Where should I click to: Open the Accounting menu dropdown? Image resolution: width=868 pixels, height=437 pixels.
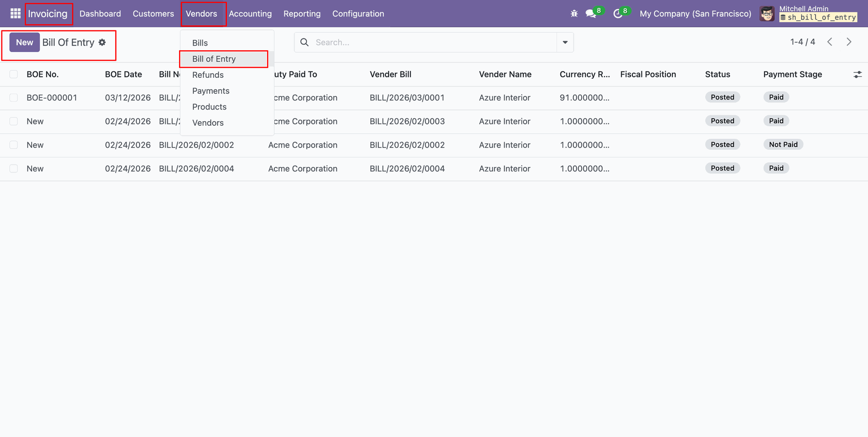250,14
